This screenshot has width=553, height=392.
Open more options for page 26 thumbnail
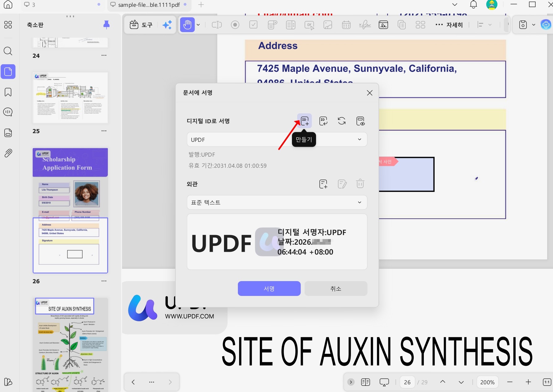pyautogui.click(x=104, y=281)
